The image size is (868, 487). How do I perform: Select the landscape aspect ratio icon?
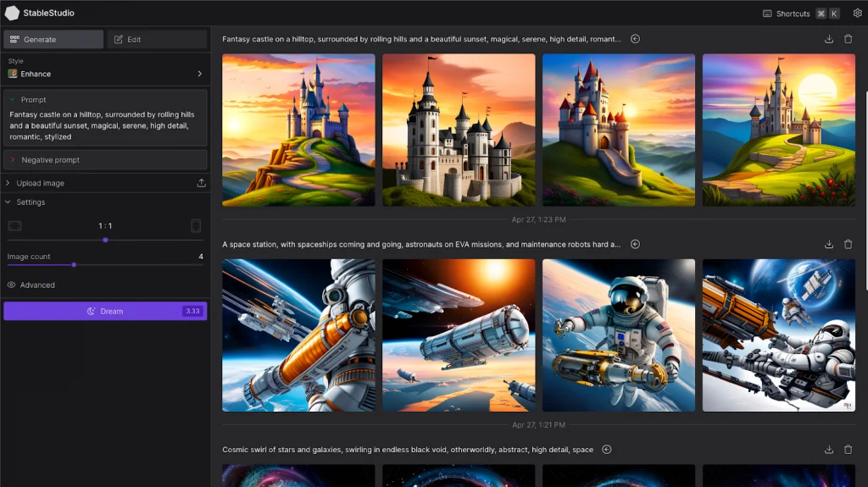(14, 226)
